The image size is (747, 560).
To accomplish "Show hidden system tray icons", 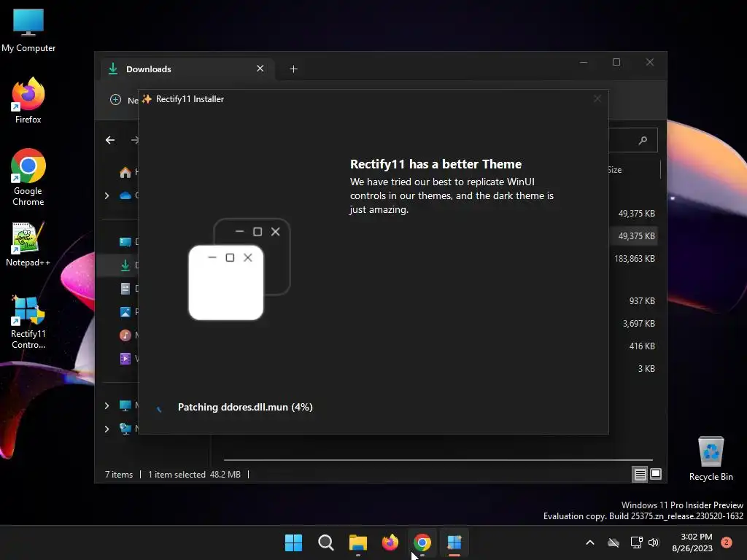I will click(589, 542).
